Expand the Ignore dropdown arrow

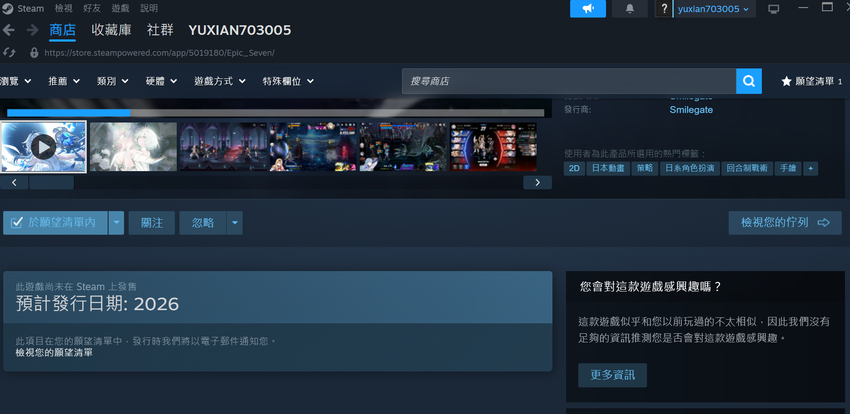coord(234,223)
